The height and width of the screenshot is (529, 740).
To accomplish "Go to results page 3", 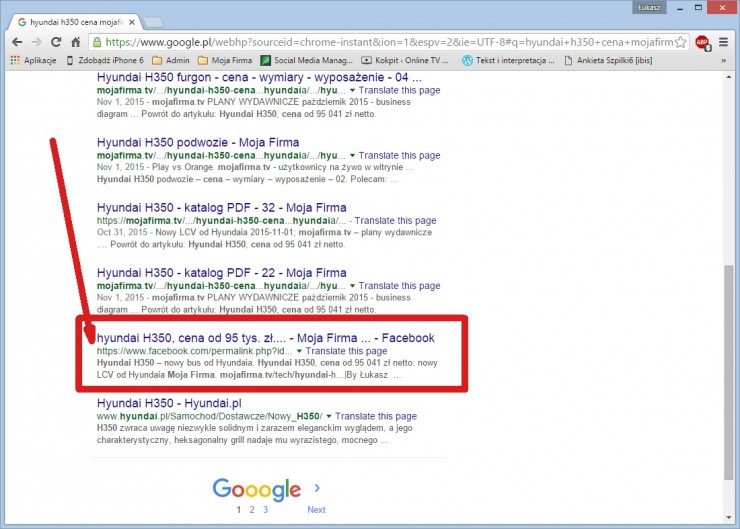I will click(x=266, y=510).
